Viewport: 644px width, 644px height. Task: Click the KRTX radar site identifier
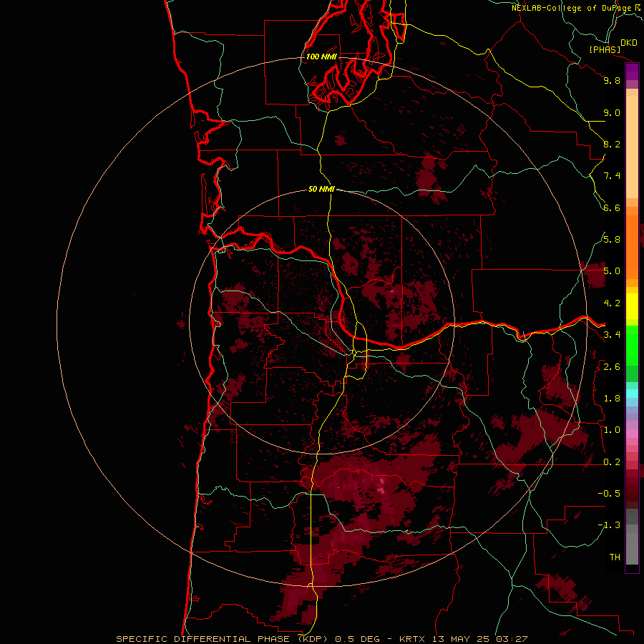(413, 639)
